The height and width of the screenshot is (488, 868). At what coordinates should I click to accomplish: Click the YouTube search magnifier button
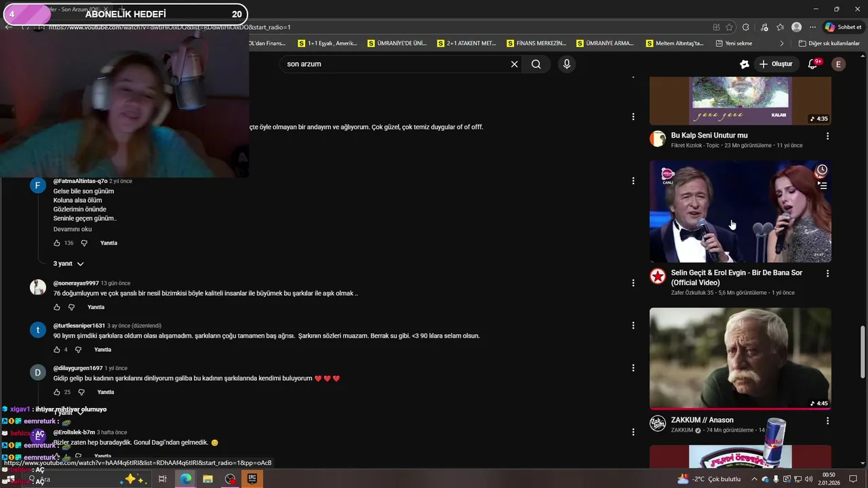tap(536, 64)
